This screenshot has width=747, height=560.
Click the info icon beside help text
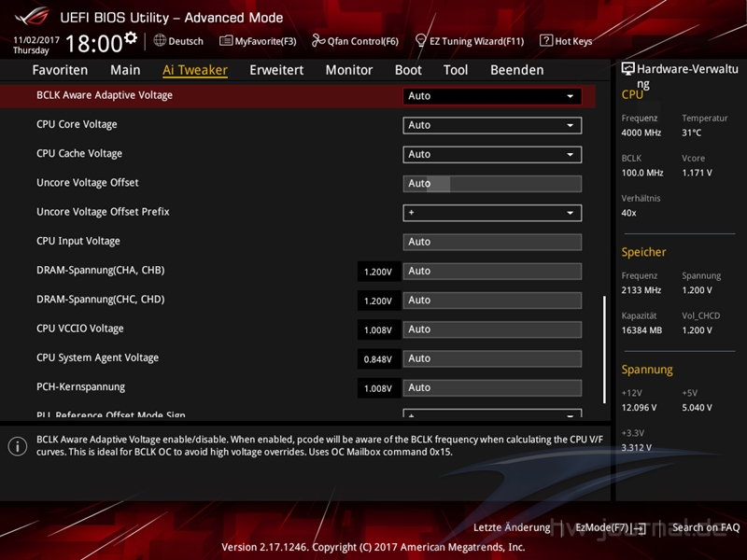pyautogui.click(x=18, y=446)
